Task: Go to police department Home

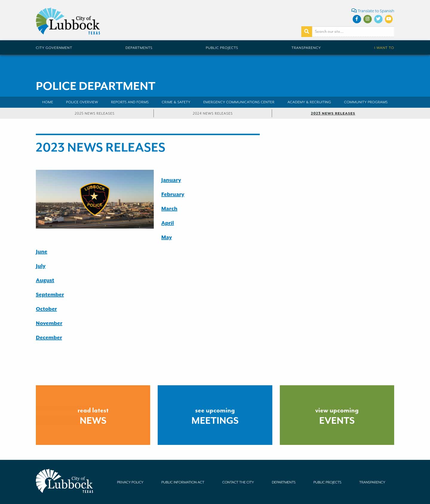Action: click(x=47, y=102)
